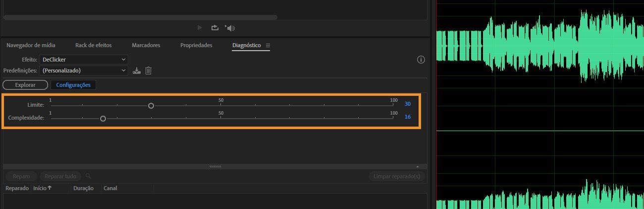Click the horizontal scrollbar in the top panel
Image resolution: width=644 pixels, height=209 pixels.
[140, 17]
